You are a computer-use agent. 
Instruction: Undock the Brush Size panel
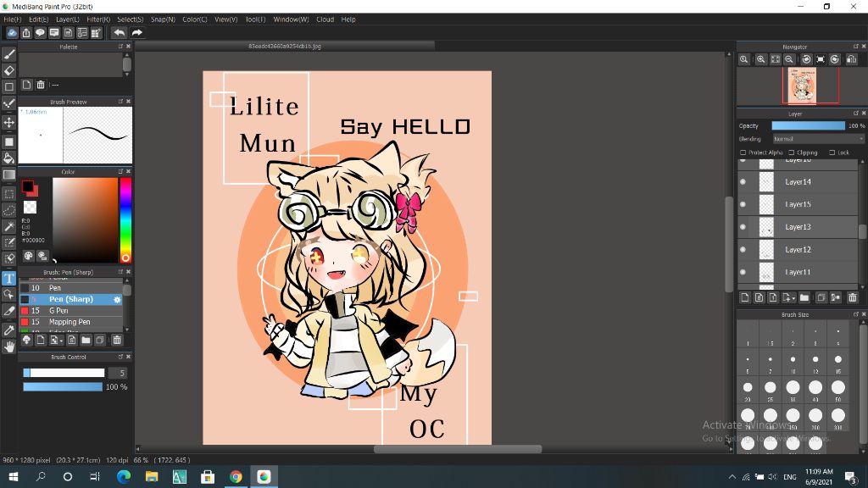[856, 314]
